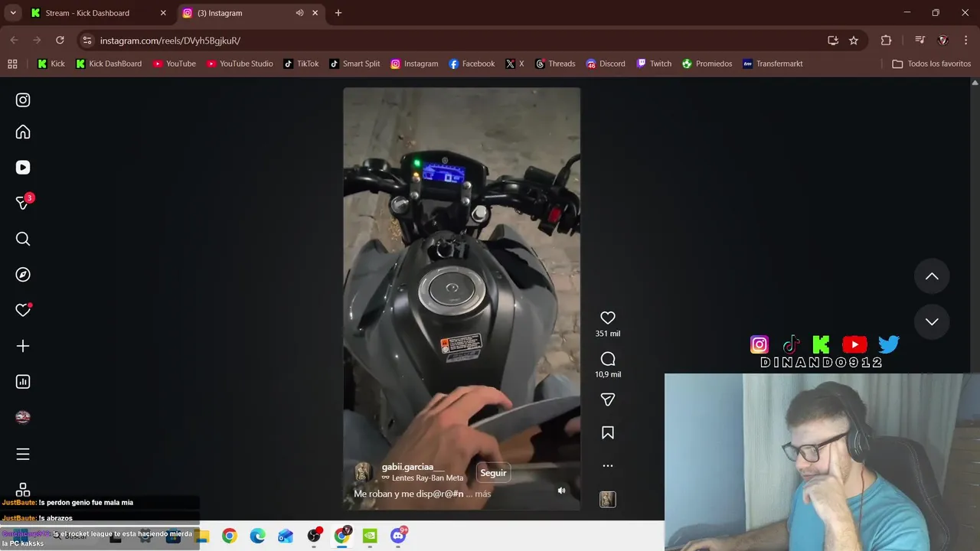Open the Chrome three-dot menu

[965, 41]
